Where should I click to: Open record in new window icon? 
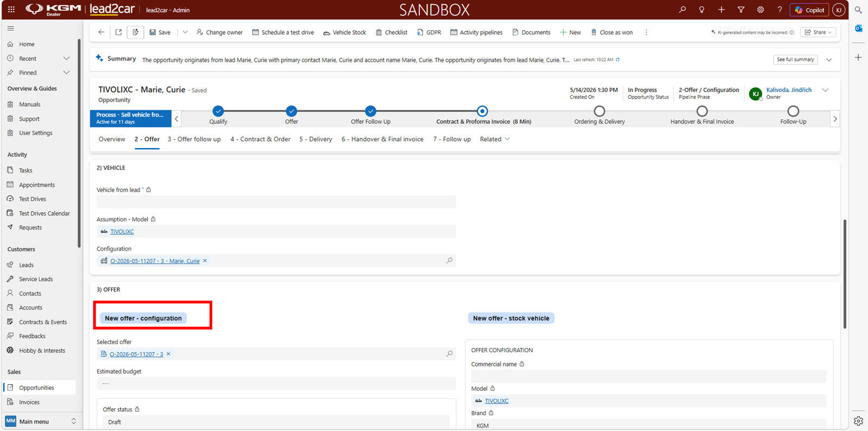pos(118,32)
